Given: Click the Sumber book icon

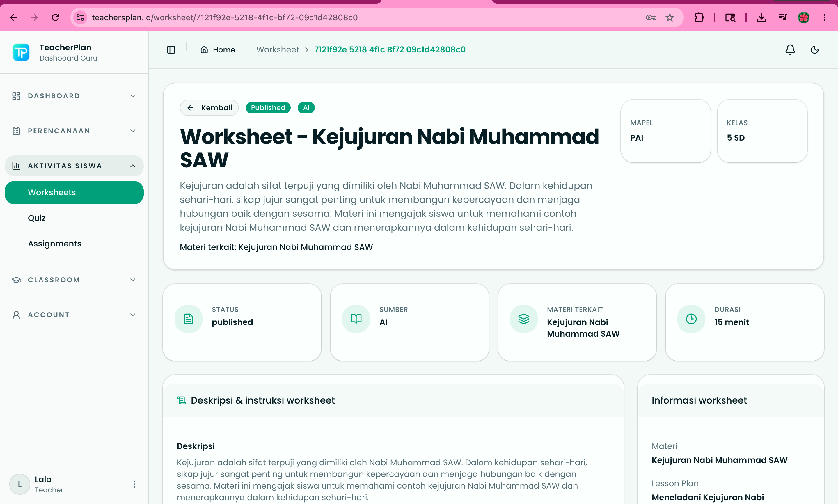Looking at the screenshot, I should pyautogui.click(x=356, y=319).
